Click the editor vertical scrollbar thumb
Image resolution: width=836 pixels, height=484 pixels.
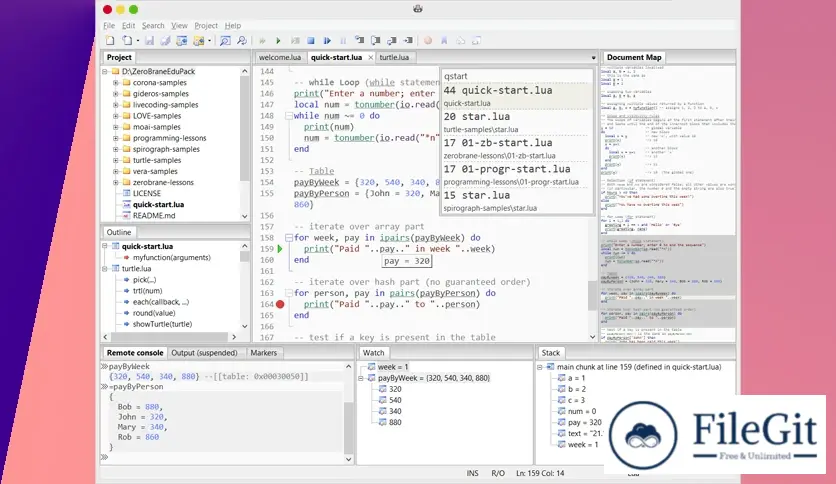coord(592,295)
